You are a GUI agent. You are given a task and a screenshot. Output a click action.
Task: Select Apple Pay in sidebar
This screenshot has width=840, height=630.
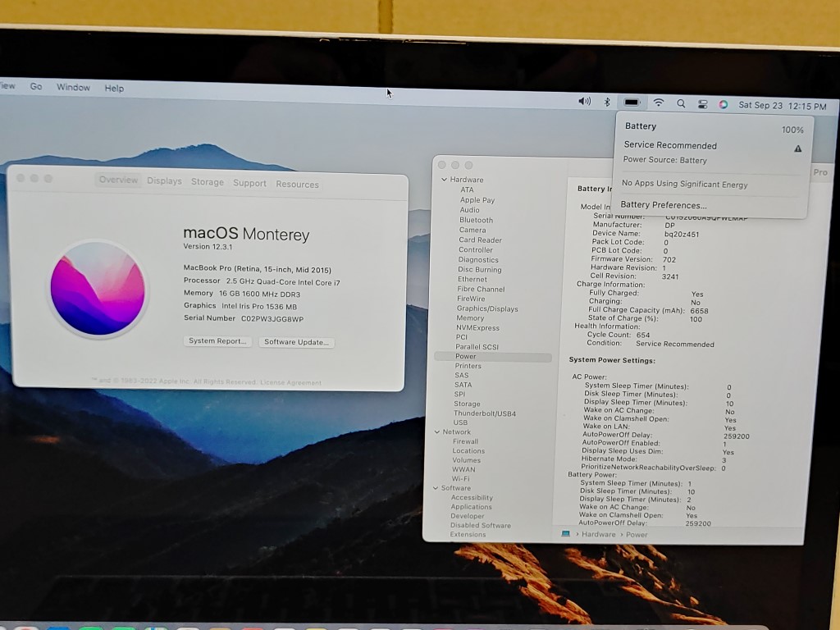[x=477, y=200]
